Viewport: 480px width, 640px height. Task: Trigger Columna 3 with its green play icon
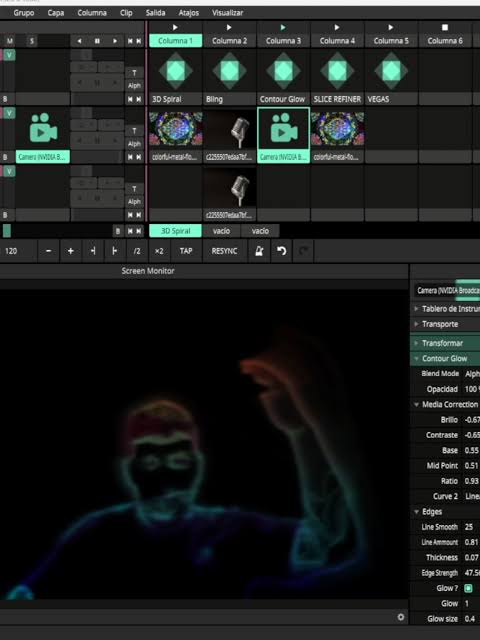(x=283, y=27)
